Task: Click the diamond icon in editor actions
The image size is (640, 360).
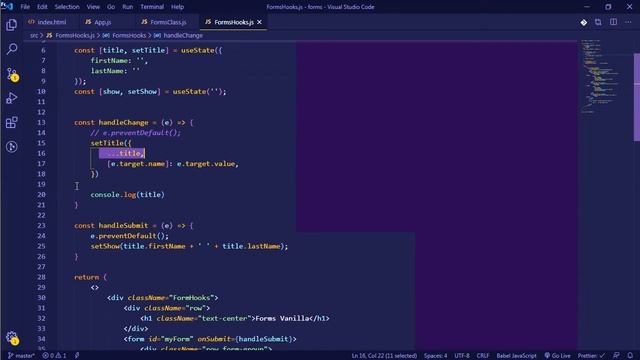Action: [x=584, y=22]
